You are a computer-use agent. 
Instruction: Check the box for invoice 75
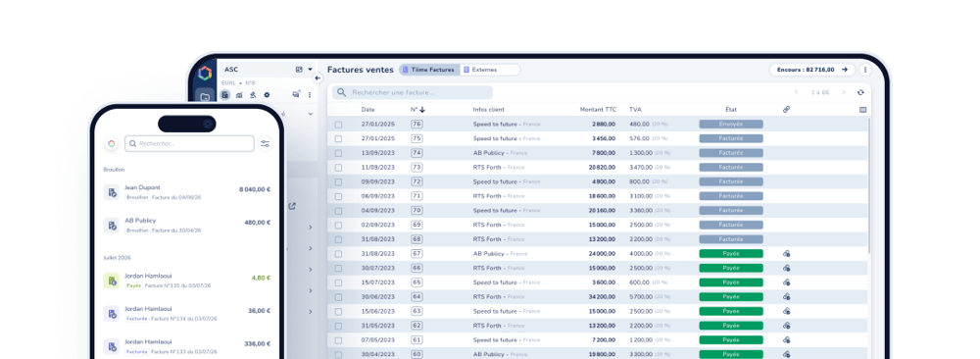coord(338,139)
